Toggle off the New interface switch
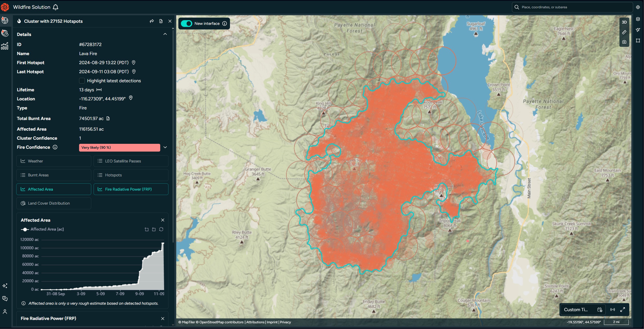The image size is (644, 329). [x=186, y=23]
